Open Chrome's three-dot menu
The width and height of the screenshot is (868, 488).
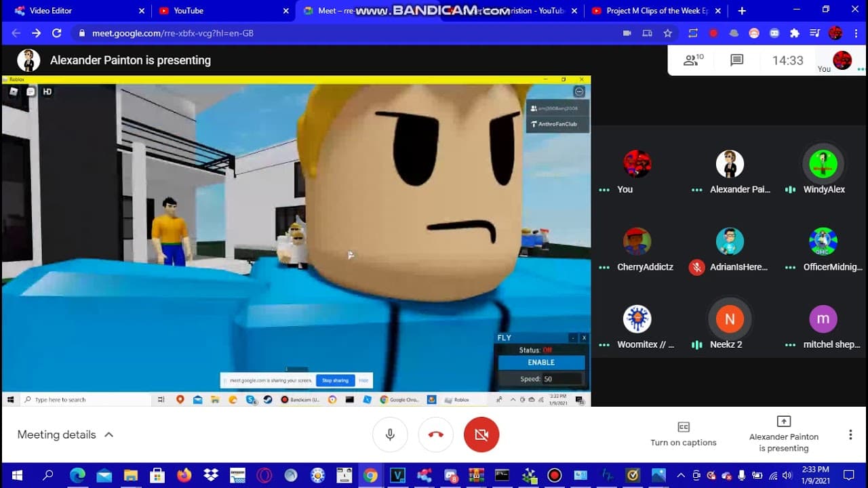855,33
